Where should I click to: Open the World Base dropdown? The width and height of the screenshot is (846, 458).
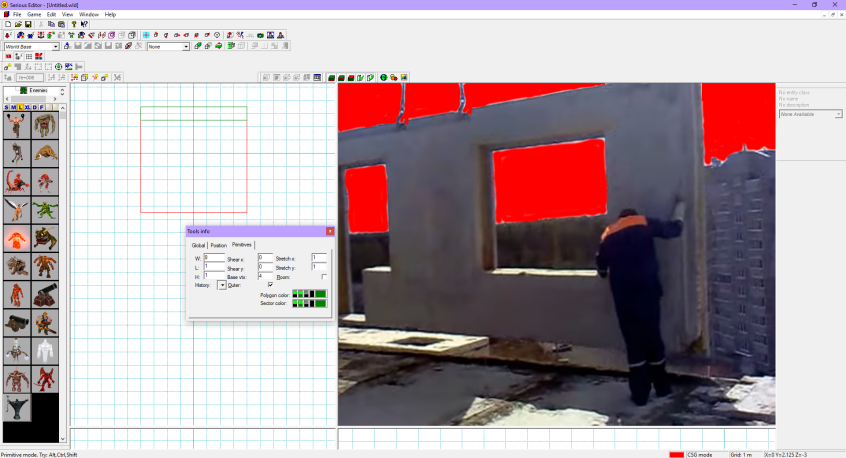click(x=55, y=46)
